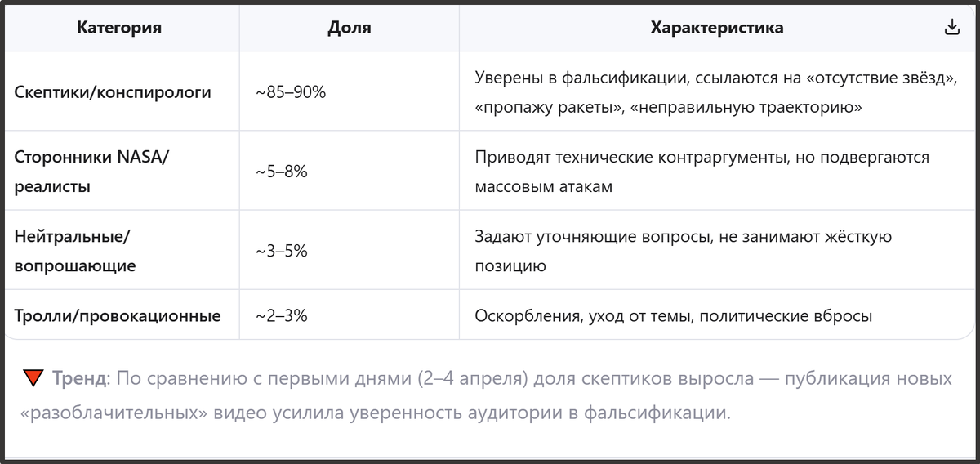This screenshot has height=464, width=980.
Task: Select the Категория column header
Action: pos(119,28)
